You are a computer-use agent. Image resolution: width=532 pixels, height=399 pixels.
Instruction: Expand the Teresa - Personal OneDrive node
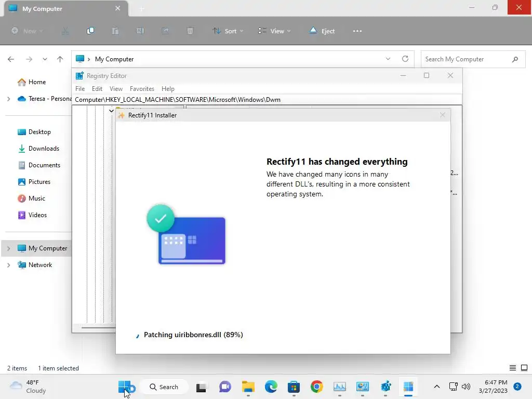coord(8,99)
